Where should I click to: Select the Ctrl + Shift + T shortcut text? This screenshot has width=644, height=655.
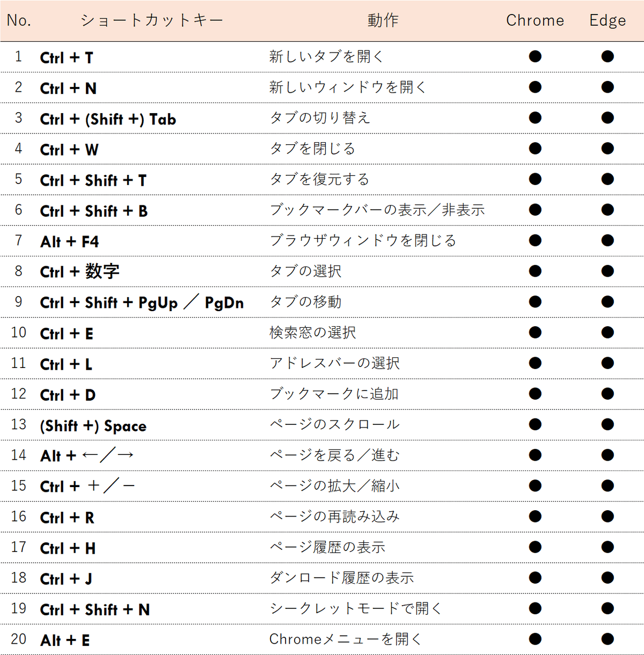coord(93,180)
